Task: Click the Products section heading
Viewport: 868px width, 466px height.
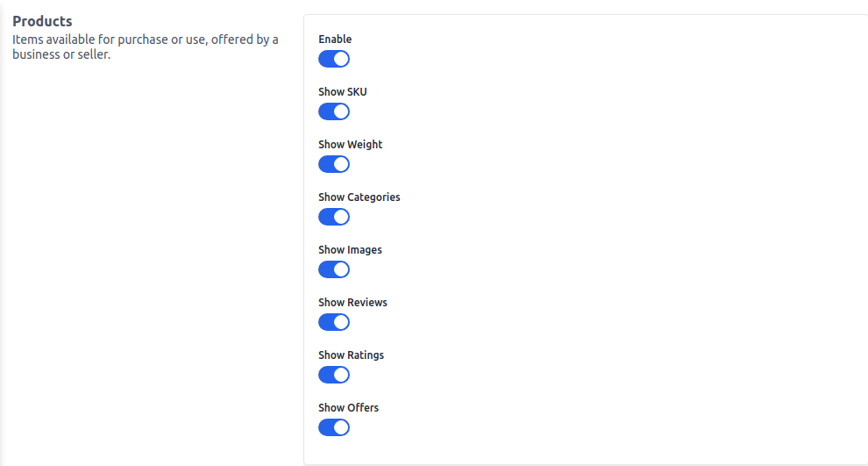Action: [42, 21]
